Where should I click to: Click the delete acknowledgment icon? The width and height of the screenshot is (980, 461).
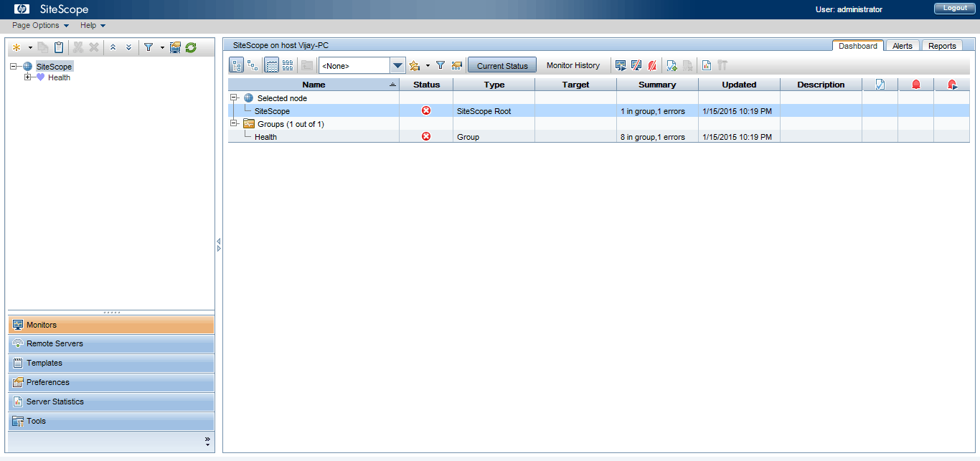pyautogui.click(x=687, y=65)
